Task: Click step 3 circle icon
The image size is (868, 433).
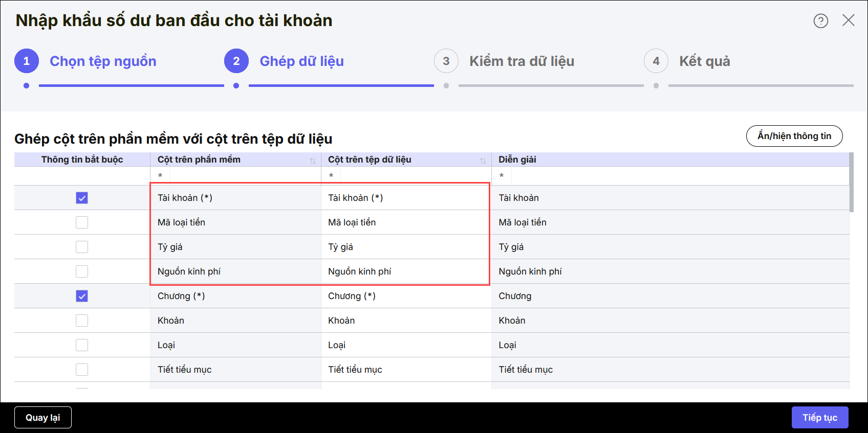Action: 446,61
